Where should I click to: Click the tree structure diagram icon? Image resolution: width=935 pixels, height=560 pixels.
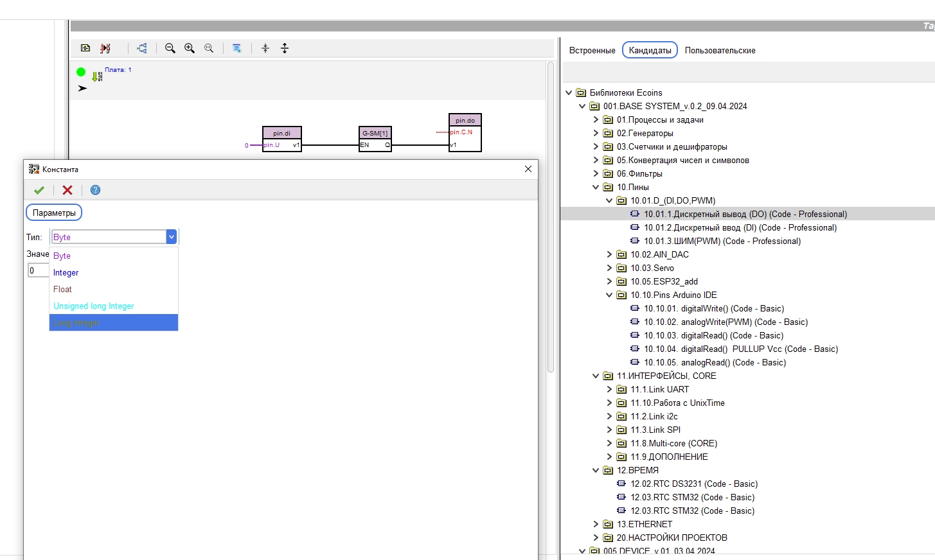tap(142, 48)
